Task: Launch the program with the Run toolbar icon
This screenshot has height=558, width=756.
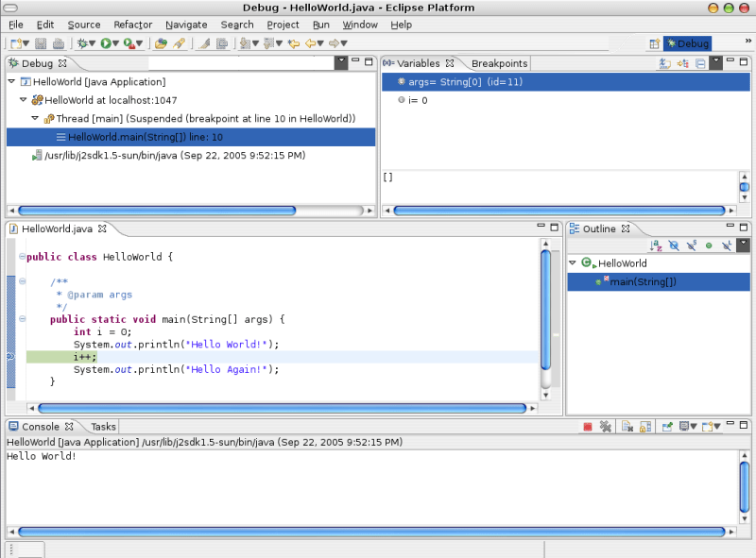Action: (x=104, y=43)
